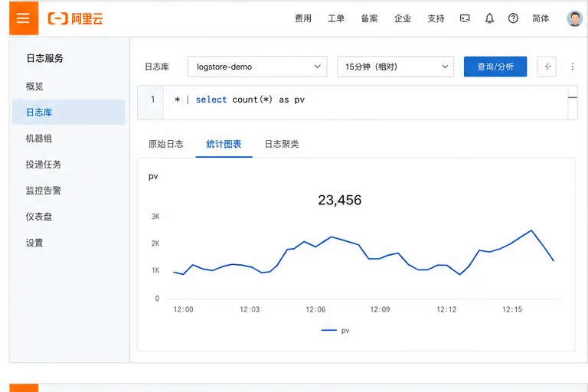The width and height of the screenshot is (588, 392).
Task: Click the 12:00 x-axis label
Action: tap(184, 309)
